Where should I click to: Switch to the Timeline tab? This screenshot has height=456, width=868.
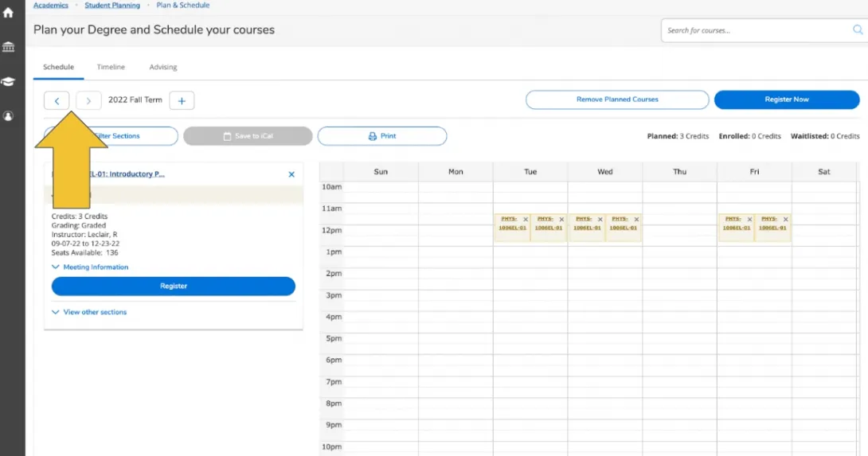click(111, 68)
